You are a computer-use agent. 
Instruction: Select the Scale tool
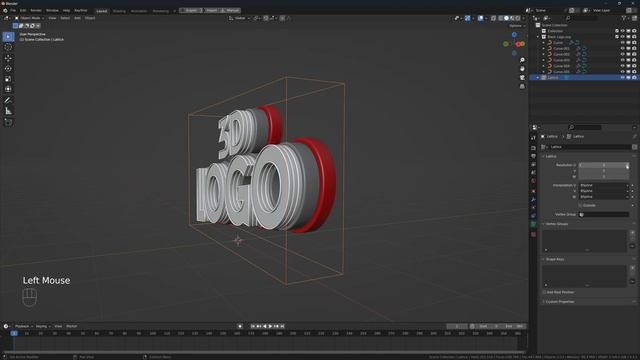click(x=8, y=79)
